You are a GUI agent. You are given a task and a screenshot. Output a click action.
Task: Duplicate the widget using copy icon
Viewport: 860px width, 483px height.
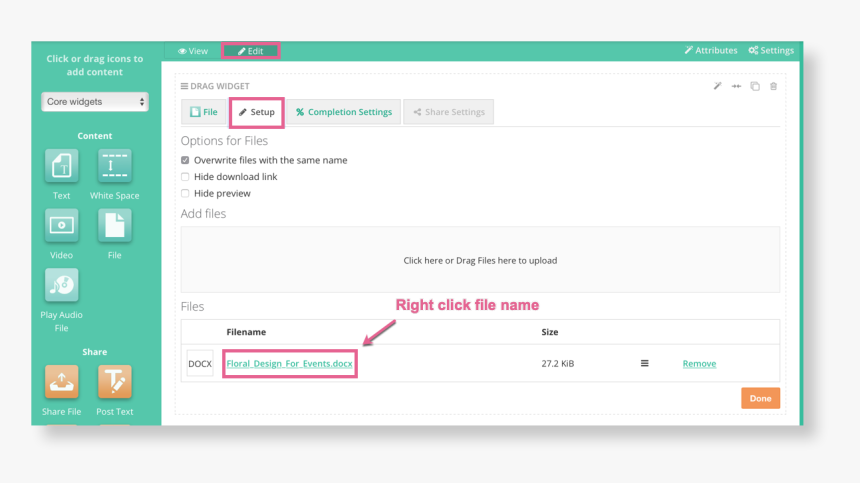(755, 87)
